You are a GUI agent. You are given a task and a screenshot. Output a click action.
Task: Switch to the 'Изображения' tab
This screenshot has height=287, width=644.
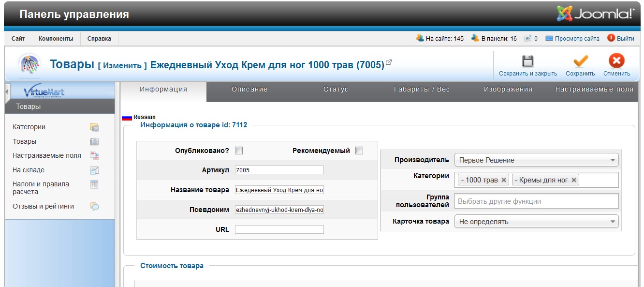pos(508,89)
